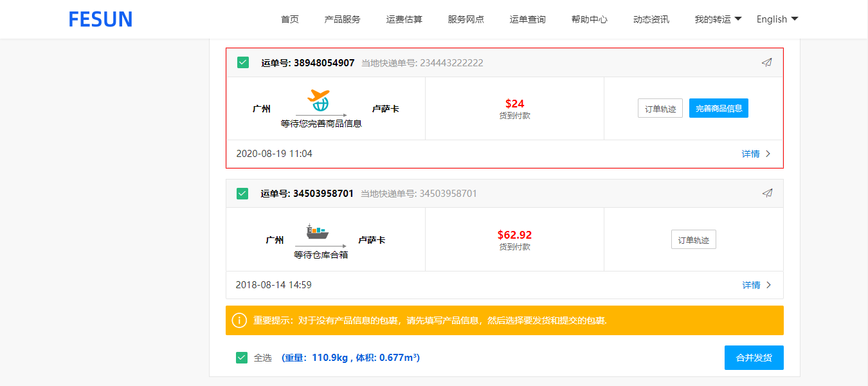Image resolution: width=868 pixels, height=386 pixels.
Task: Click the $24 price text
Action: pos(515,104)
